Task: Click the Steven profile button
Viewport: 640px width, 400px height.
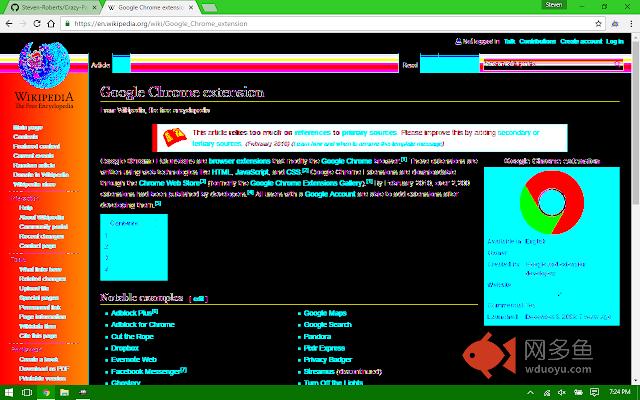Action: [x=554, y=5]
